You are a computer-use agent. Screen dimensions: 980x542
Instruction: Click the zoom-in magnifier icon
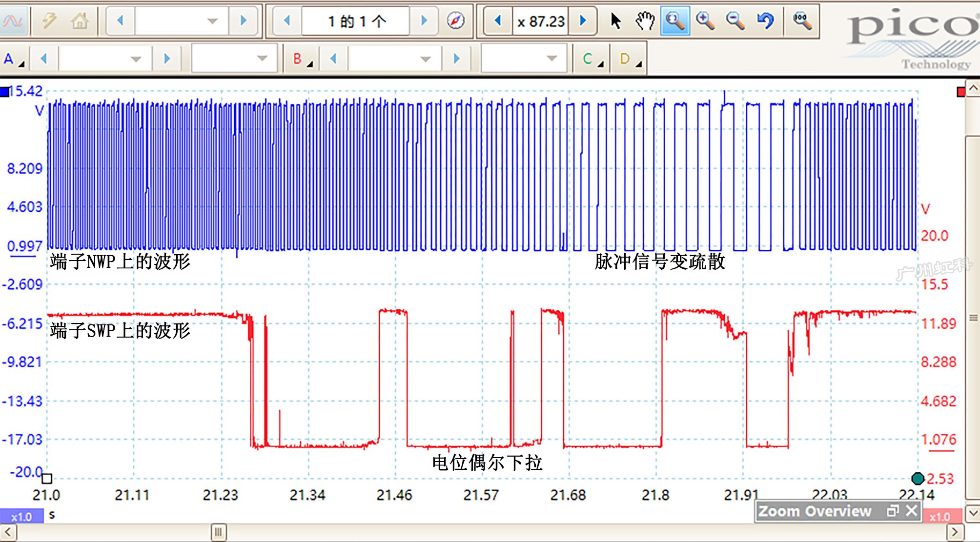click(705, 21)
